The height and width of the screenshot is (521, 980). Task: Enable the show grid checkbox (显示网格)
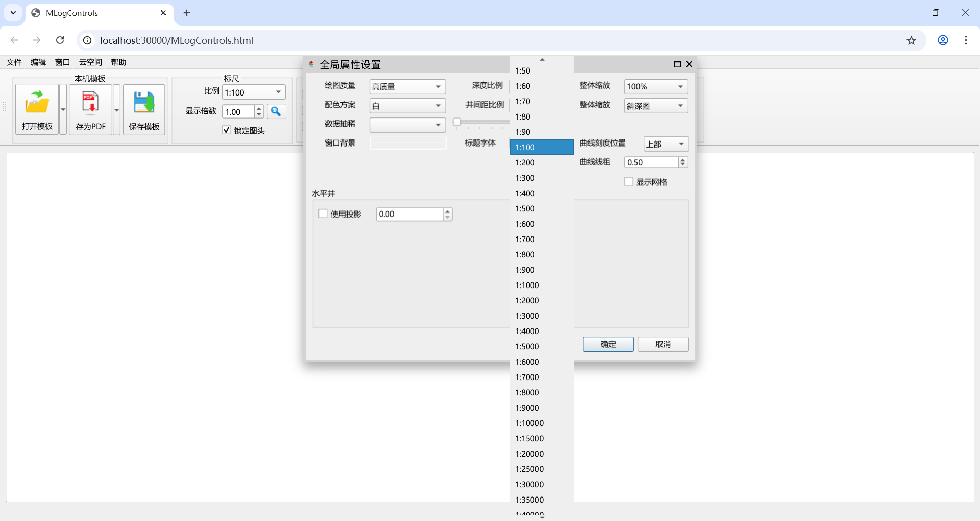click(x=629, y=182)
